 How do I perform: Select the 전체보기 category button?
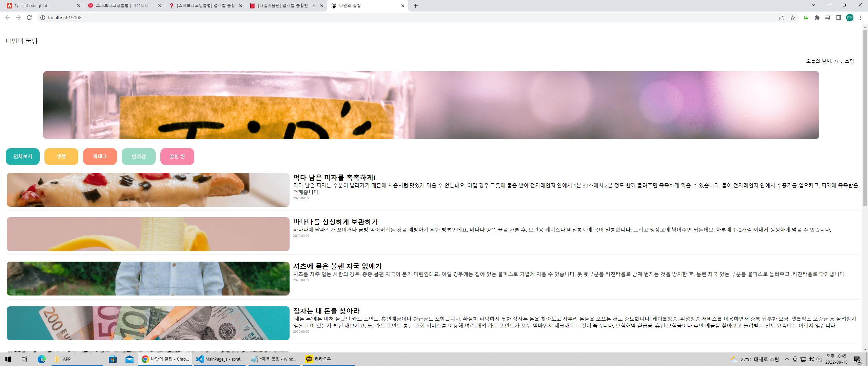(x=23, y=157)
